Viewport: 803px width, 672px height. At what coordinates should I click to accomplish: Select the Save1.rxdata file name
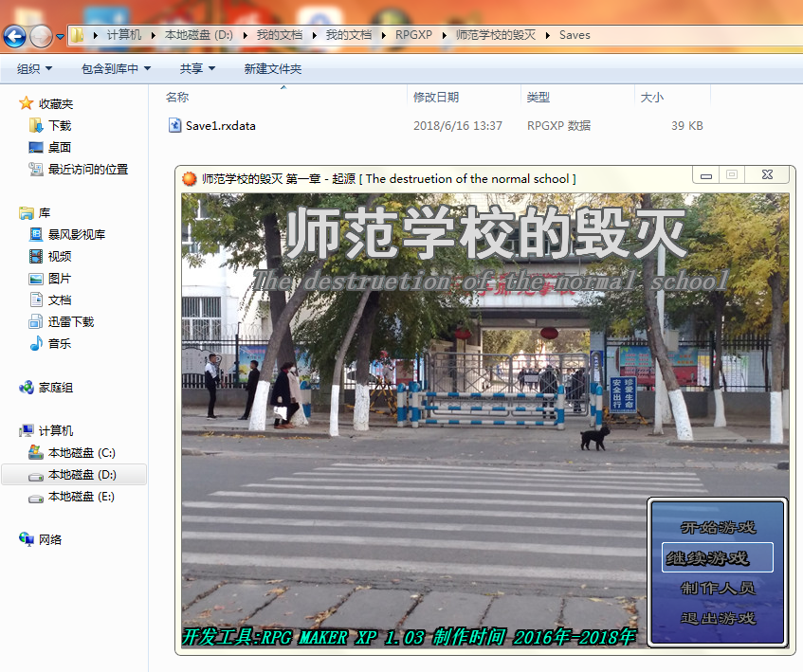(x=221, y=126)
